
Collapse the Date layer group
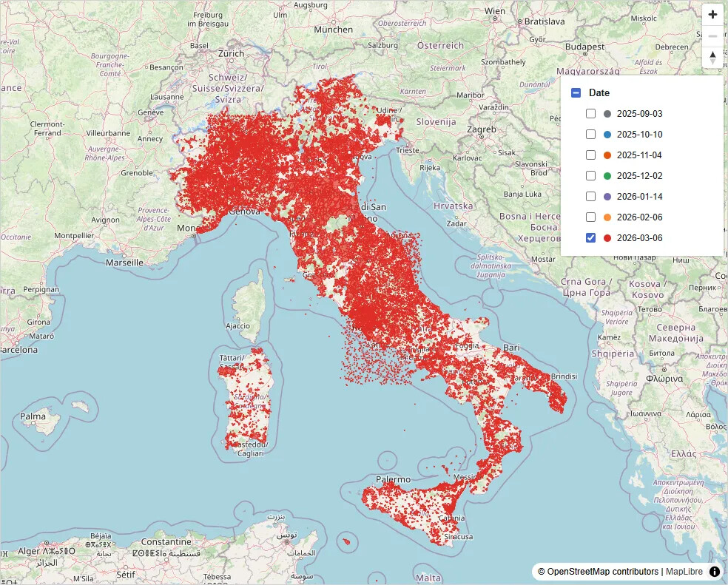click(576, 93)
